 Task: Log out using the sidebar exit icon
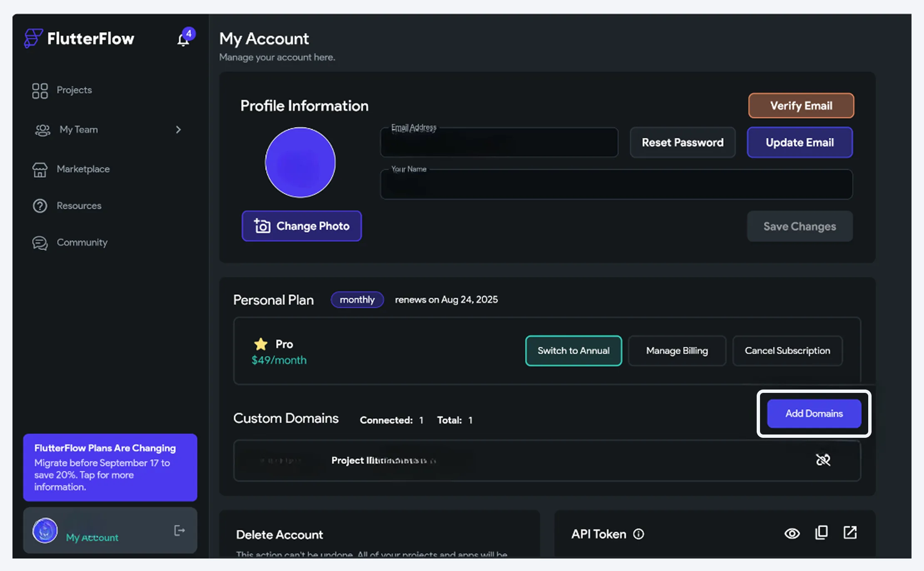[x=179, y=530]
